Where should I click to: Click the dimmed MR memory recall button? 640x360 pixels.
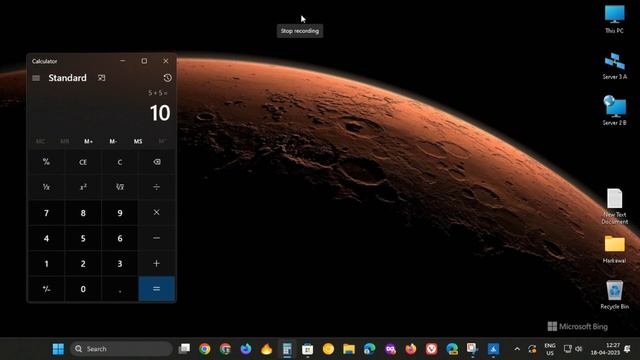click(x=64, y=141)
